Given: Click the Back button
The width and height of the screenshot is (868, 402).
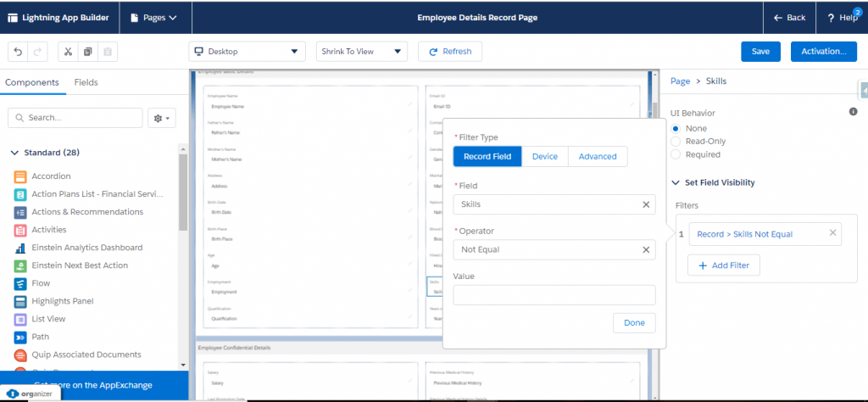Looking at the screenshot, I should point(789,18).
